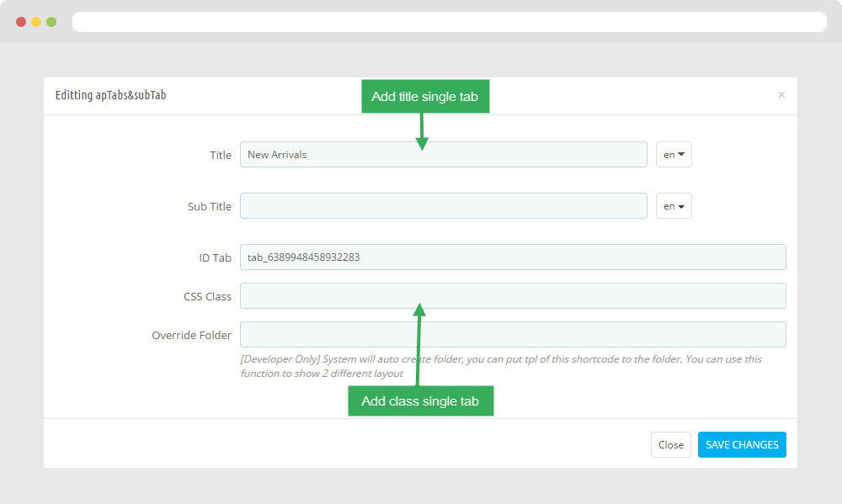Click the "Add title single tab" callout

[x=424, y=97]
